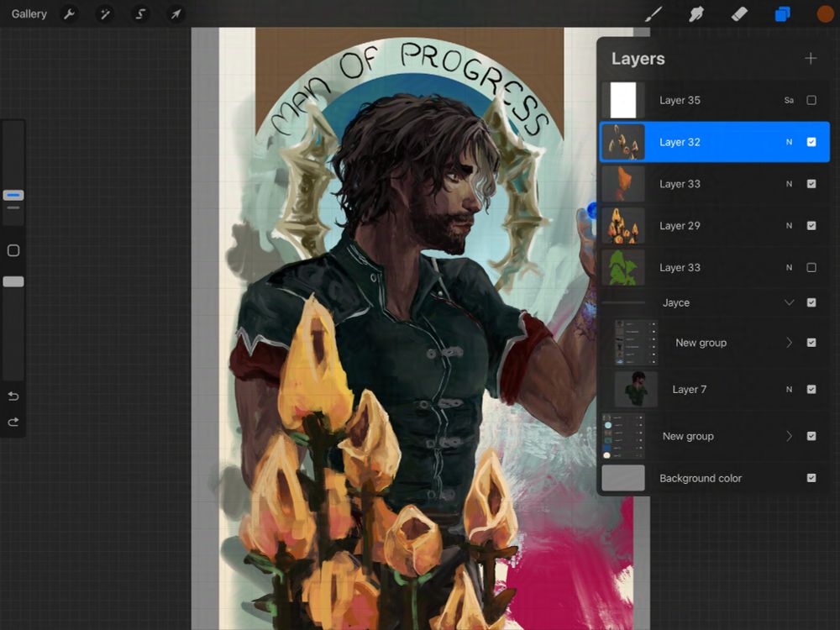Tap the Undo arrow
Image resolution: width=840 pixels, height=630 pixels.
pyautogui.click(x=13, y=396)
